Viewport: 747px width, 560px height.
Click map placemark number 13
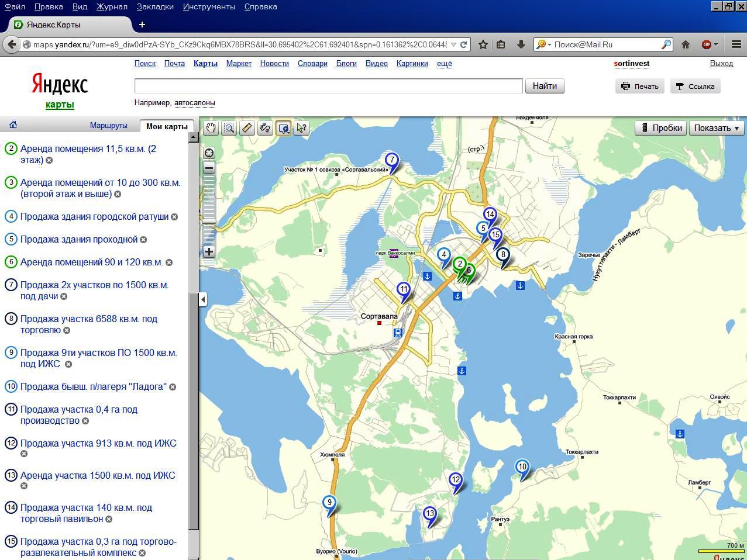pyautogui.click(x=430, y=514)
